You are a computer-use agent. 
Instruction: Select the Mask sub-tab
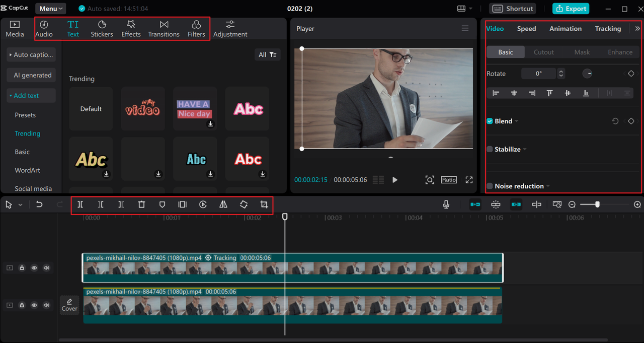point(582,52)
